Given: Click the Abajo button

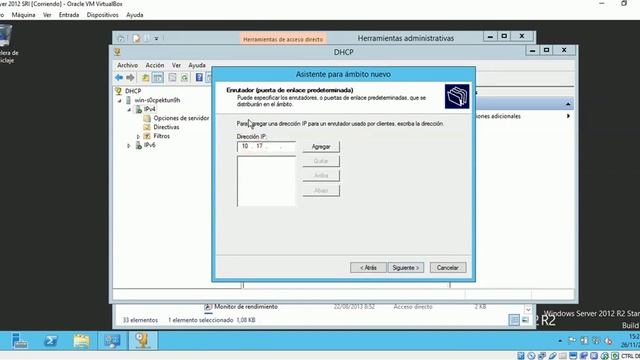Looking at the screenshot, I should point(321,190).
